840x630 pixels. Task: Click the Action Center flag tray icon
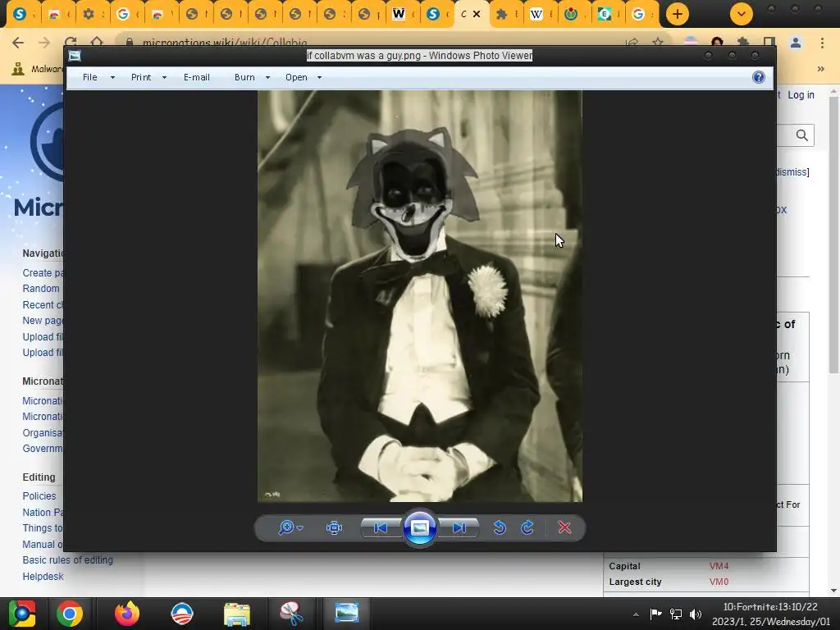pyautogui.click(x=655, y=614)
